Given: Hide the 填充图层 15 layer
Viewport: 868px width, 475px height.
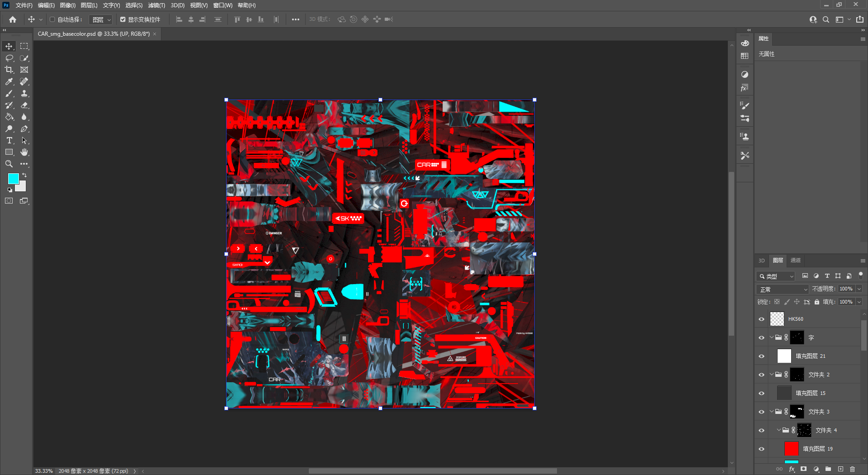Looking at the screenshot, I should (761, 393).
